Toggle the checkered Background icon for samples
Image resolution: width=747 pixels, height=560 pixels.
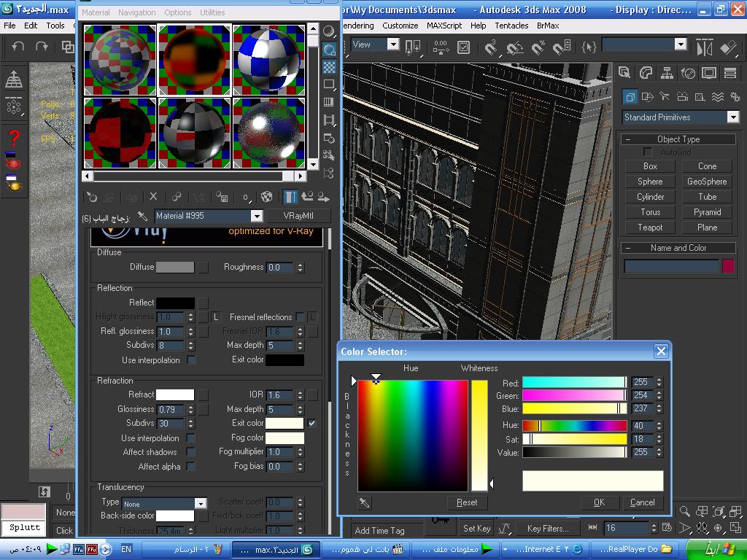(x=329, y=67)
